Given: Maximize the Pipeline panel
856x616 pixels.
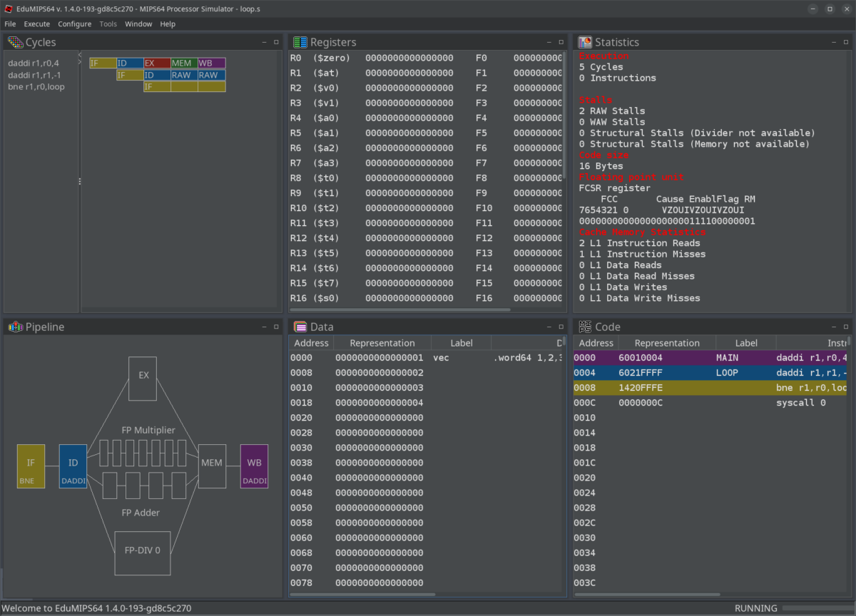Looking at the screenshot, I should (276, 327).
